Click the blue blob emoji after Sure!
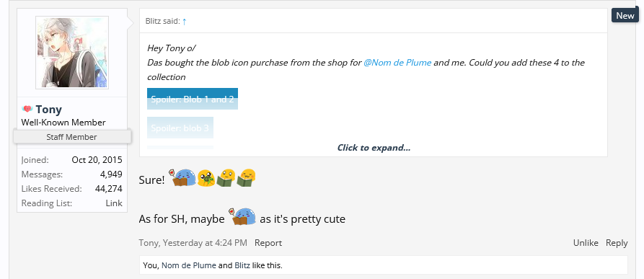This screenshot has height=279, width=644. click(x=184, y=178)
